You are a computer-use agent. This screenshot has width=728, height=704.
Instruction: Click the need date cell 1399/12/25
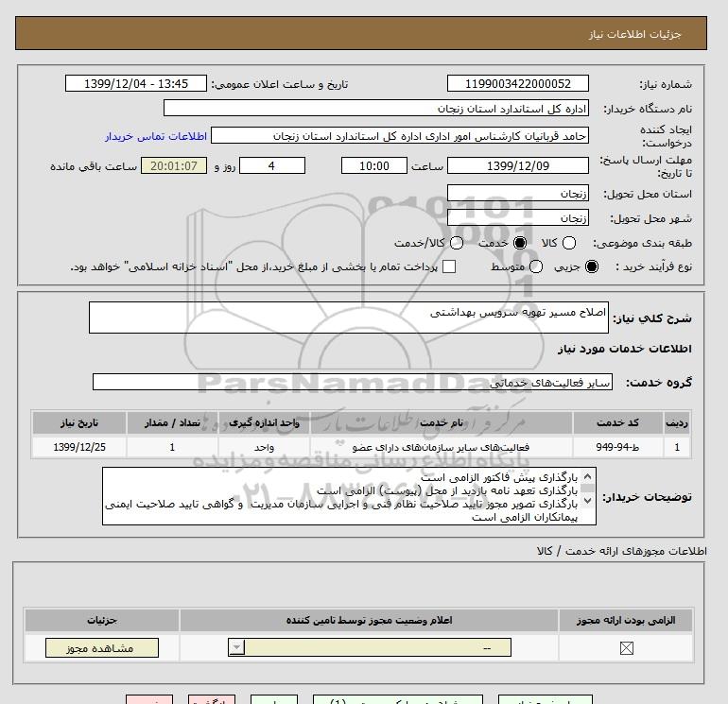pos(79,447)
